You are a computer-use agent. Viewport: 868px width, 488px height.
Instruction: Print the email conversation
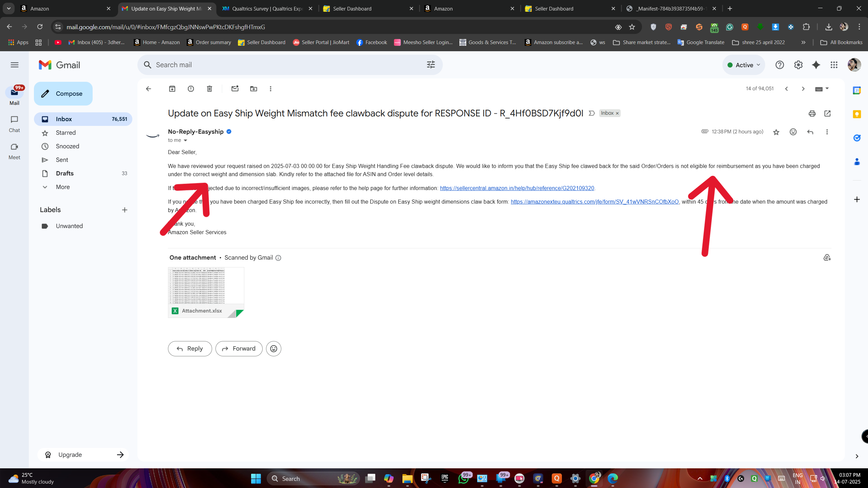[x=812, y=113]
